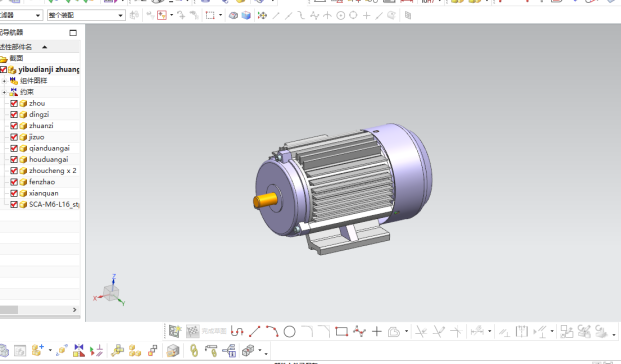
Task: Click the gray cube with label icon
Action: [173, 351]
